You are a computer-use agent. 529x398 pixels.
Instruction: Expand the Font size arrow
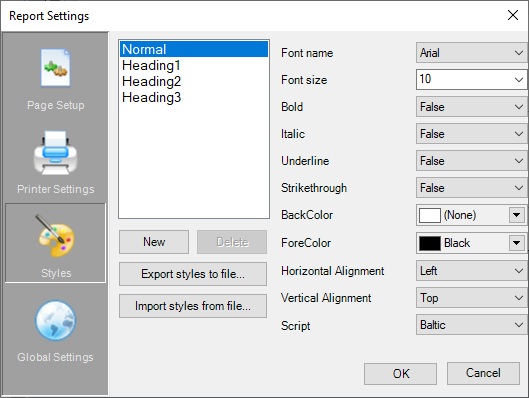coord(519,80)
